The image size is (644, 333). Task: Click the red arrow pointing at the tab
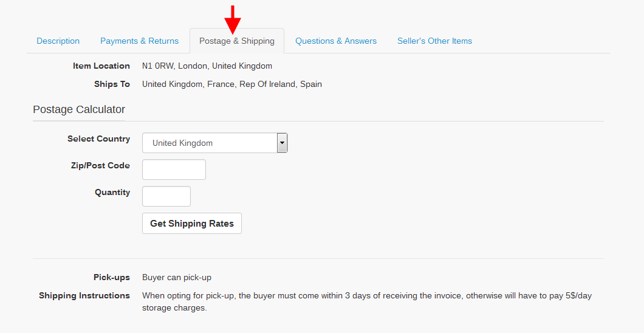[x=233, y=19]
